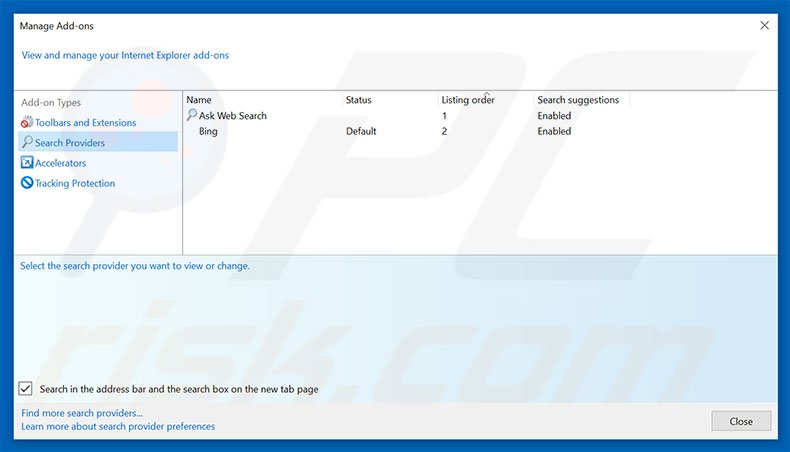Open Learn more about search provider preferences

(x=118, y=426)
